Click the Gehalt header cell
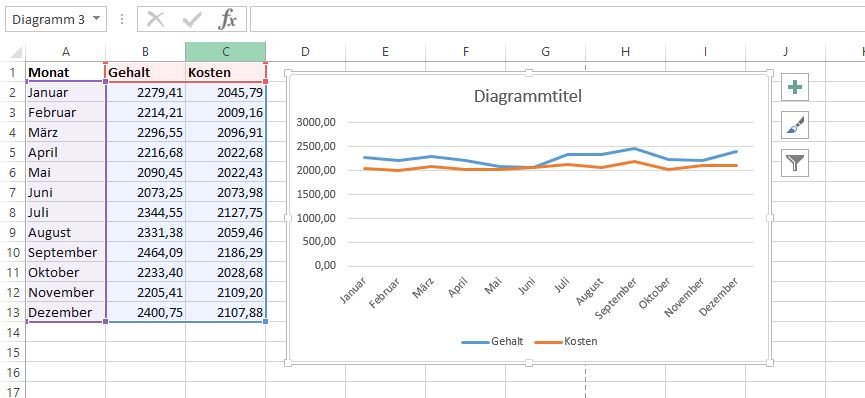 [x=145, y=72]
